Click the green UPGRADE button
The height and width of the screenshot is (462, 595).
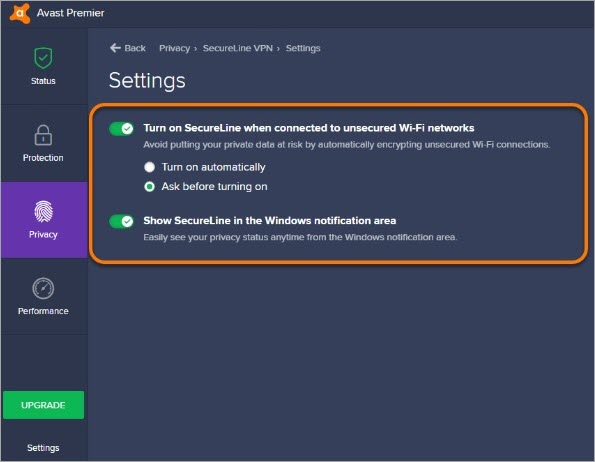click(x=43, y=405)
